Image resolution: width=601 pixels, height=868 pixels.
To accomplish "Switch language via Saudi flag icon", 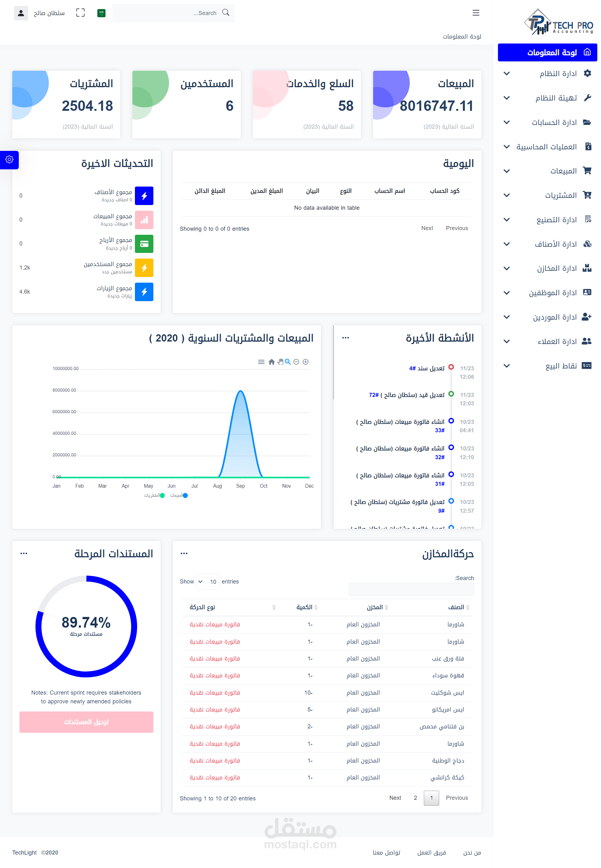I will coord(101,13).
